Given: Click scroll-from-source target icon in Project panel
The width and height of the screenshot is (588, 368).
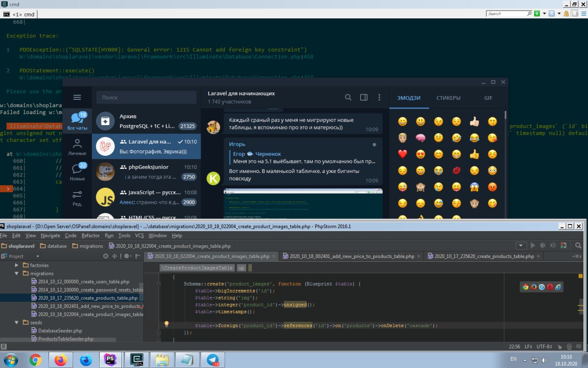Looking at the screenshot, I should pyautogui.click(x=106, y=256).
